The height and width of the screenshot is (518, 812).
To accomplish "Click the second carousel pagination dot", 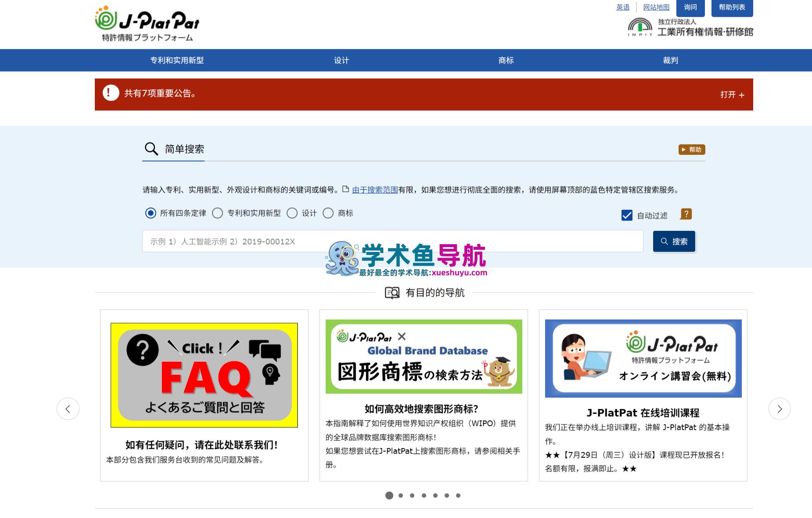I will (x=401, y=495).
